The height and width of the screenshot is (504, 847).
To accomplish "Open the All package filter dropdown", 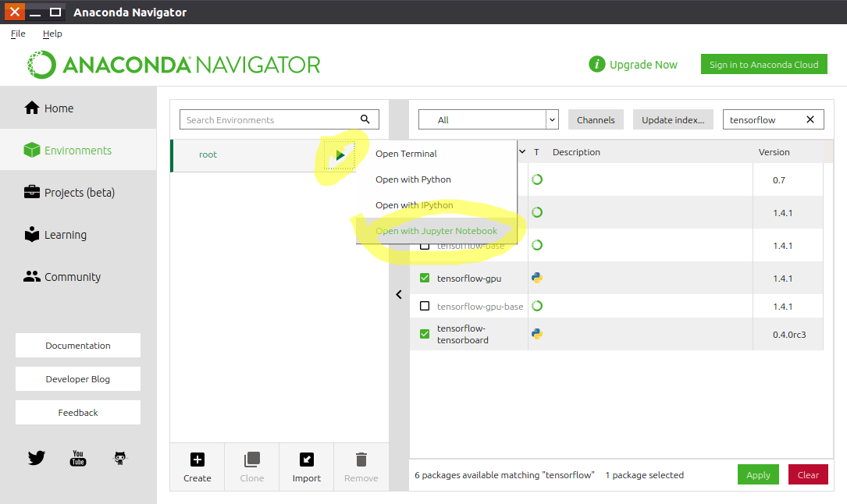I will coord(489,120).
